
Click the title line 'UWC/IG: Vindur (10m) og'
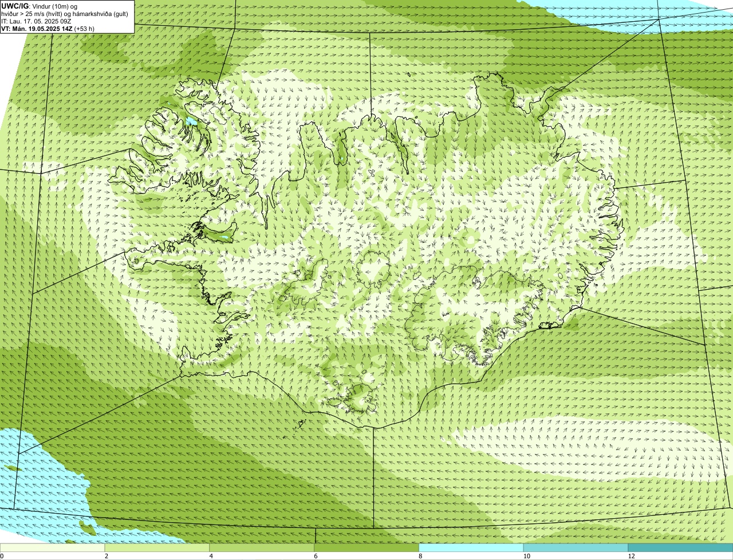[39, 6]
